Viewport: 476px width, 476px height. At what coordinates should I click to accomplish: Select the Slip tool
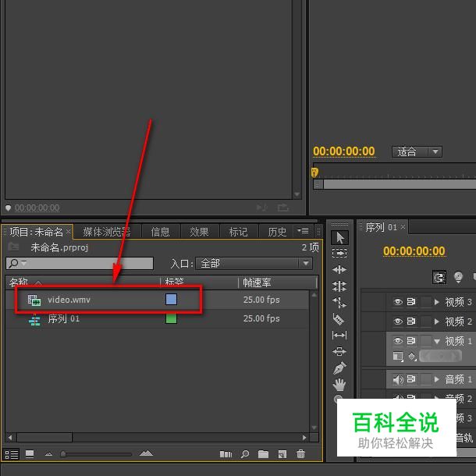(339, 335)
